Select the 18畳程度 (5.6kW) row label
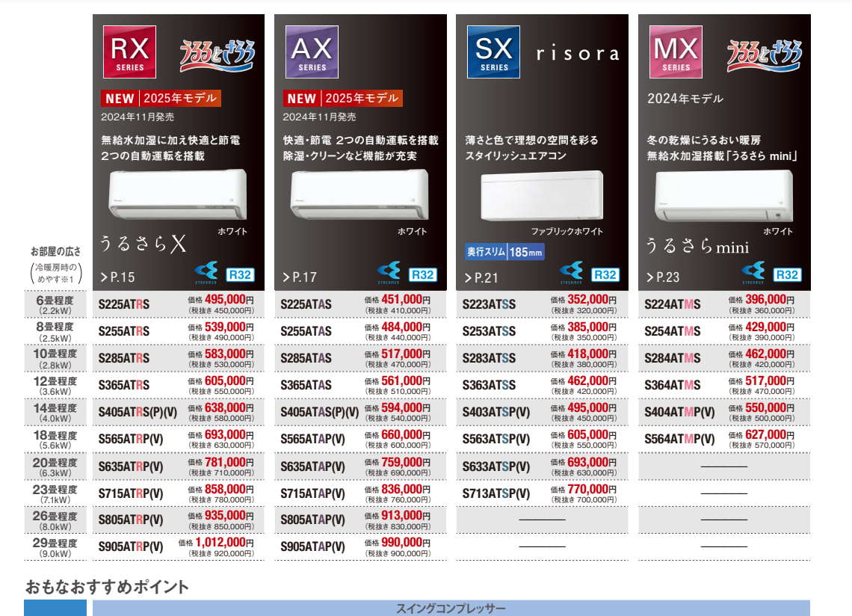This screenshot has width=852, height=616. (x=55, y=440)
